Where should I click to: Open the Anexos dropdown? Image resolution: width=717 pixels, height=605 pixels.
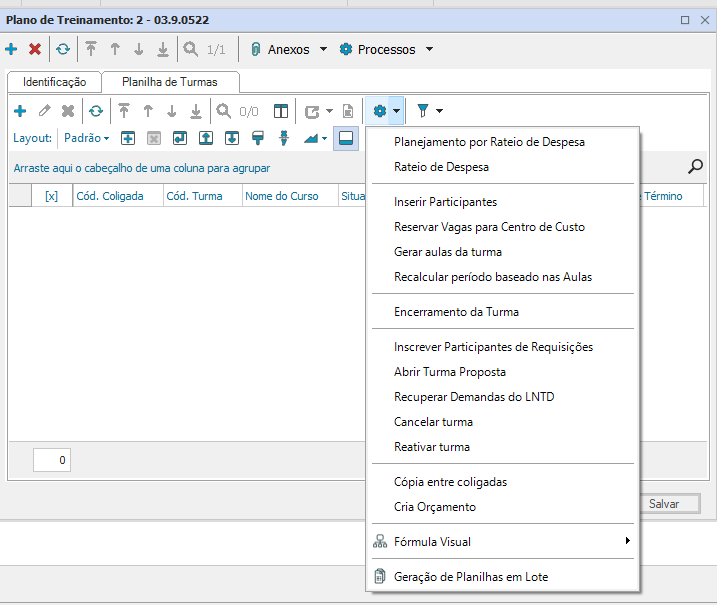[x=288, y=49]
